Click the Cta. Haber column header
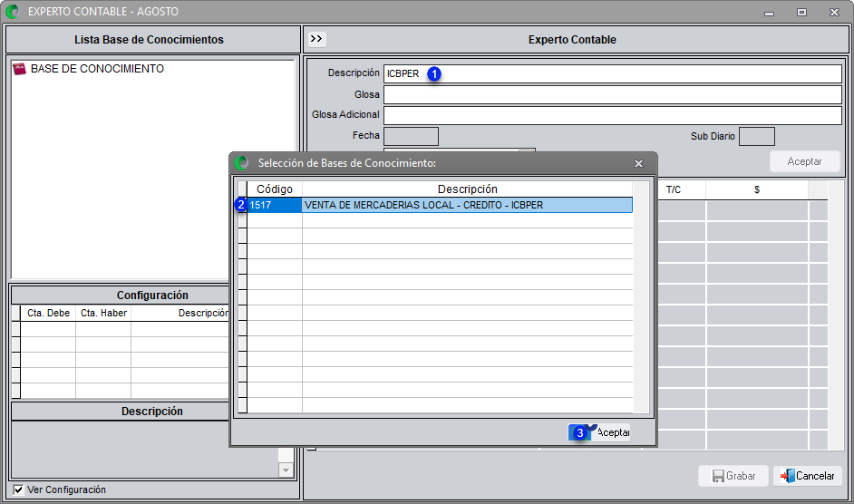This screenshot has width=854, height=504. [103, 314]
